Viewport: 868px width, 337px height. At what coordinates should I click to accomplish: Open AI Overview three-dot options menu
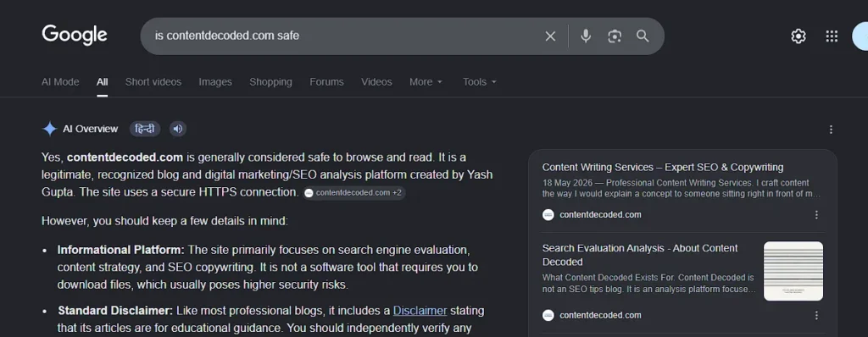831,130
